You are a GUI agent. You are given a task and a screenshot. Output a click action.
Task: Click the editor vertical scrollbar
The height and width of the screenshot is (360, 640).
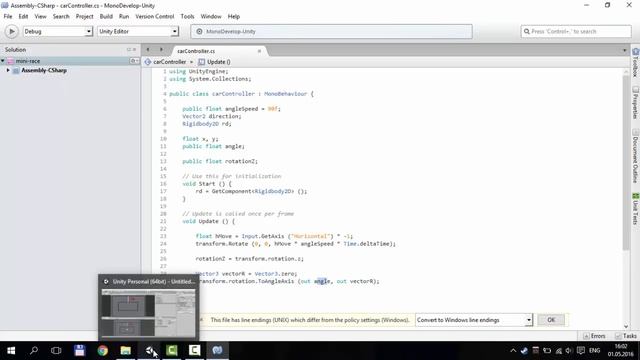coord(626,163)
